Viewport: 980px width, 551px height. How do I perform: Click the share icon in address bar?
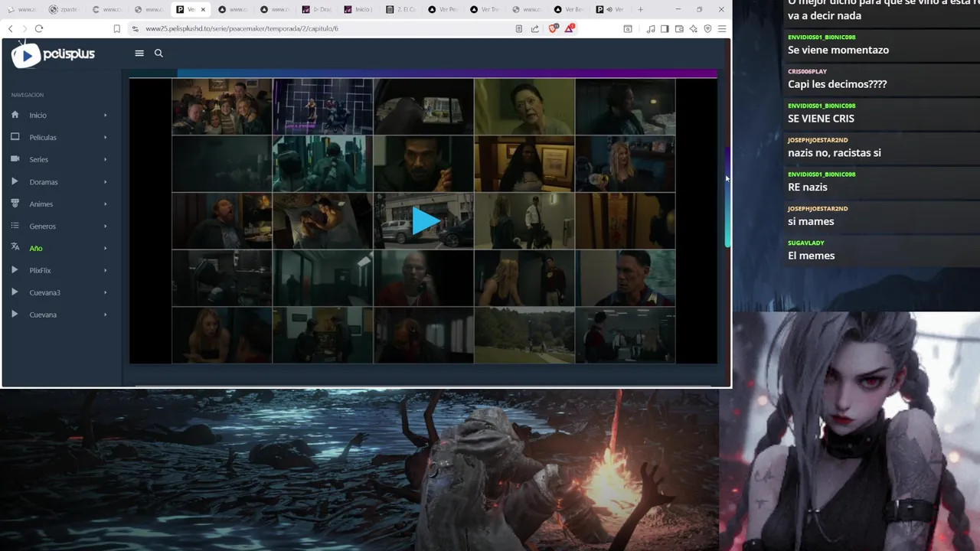[534, 28]
